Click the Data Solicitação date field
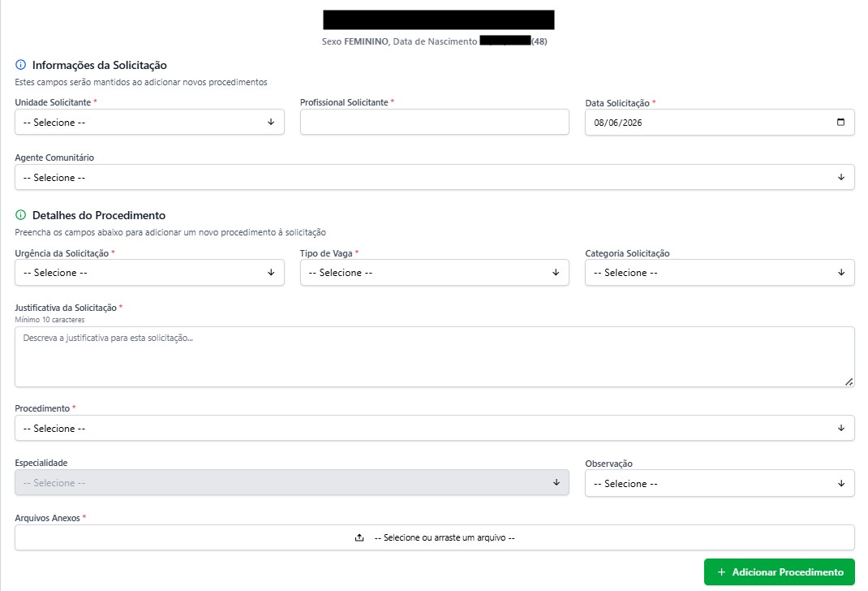 click(720, 123)
